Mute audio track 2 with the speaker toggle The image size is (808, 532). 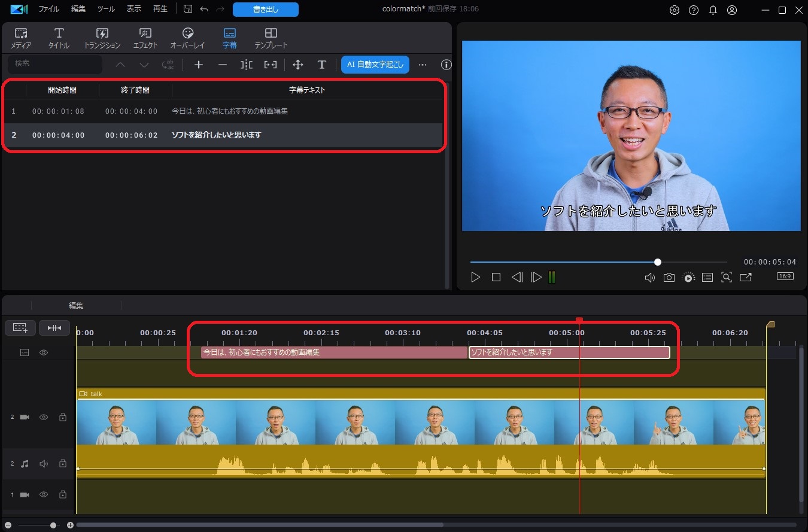[43, 463]
